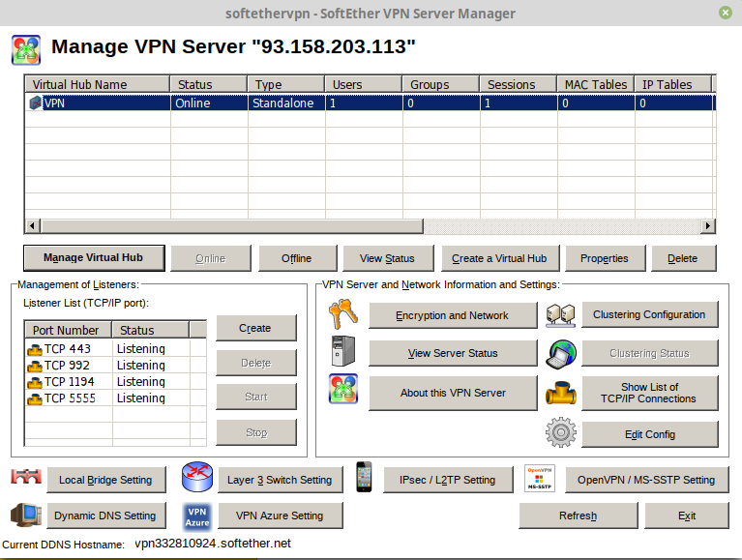Image resolution: width=742 pixels, height=560 pixels.
Task: Click the DDNS hostname 'vpn332810924.softether.net'
Action: point(213,544)
